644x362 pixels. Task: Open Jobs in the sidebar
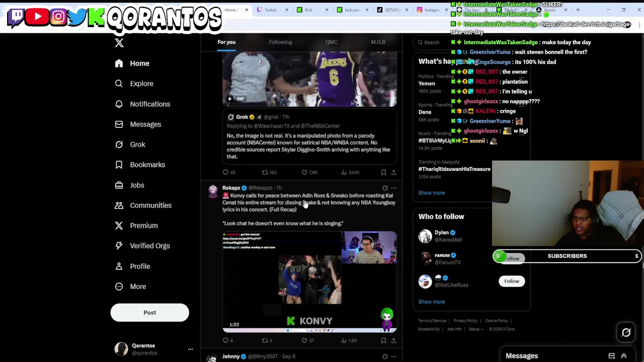pos(130,185)
